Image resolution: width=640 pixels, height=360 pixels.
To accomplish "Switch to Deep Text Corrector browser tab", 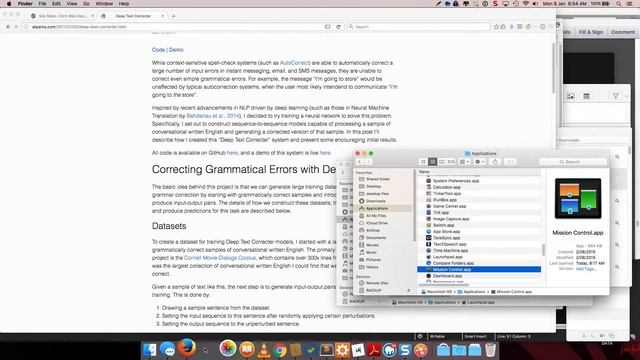I will click(x=133, y=16).
